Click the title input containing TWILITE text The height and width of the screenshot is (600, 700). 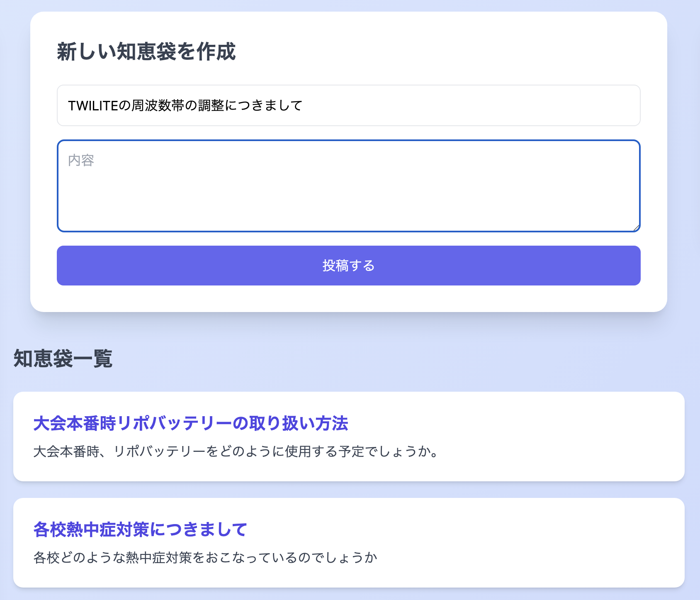[348, 105]
